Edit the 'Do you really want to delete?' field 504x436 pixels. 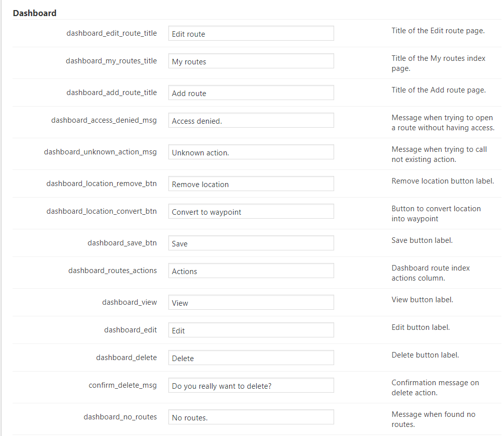251,386
